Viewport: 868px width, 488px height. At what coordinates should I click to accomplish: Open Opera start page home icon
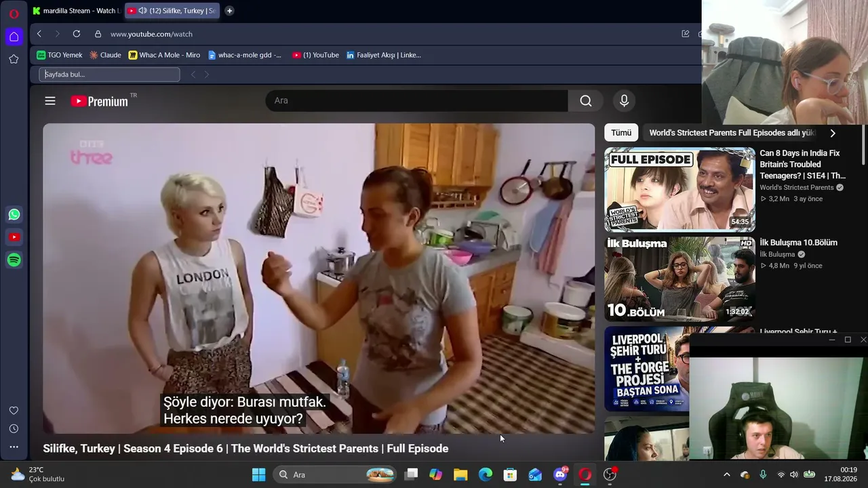[x=14, y=37]
